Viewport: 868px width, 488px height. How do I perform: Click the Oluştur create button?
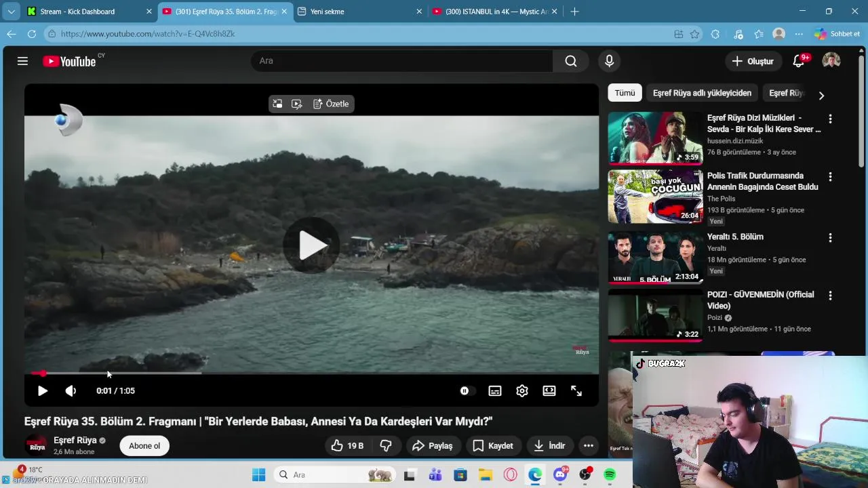(753, 61)
